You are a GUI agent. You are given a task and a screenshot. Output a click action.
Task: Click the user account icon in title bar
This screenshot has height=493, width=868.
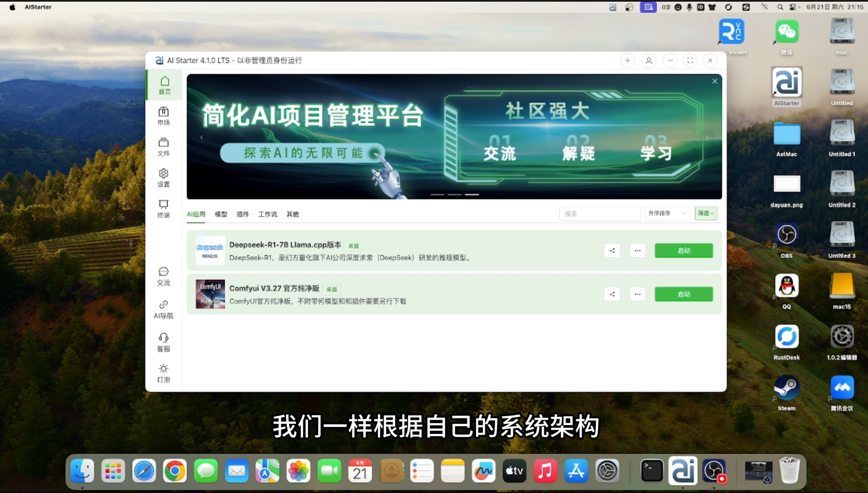point(649,61)
